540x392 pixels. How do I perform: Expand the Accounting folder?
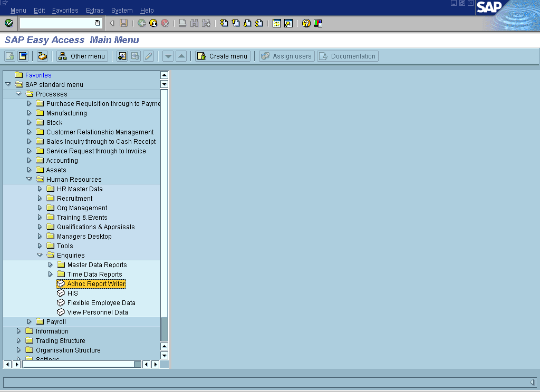[x=30, y=160]
